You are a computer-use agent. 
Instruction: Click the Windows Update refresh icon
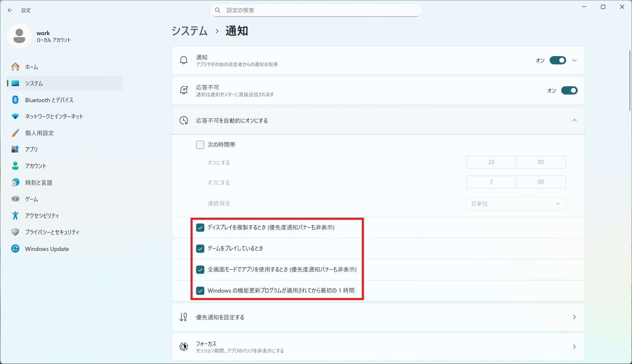15,249
